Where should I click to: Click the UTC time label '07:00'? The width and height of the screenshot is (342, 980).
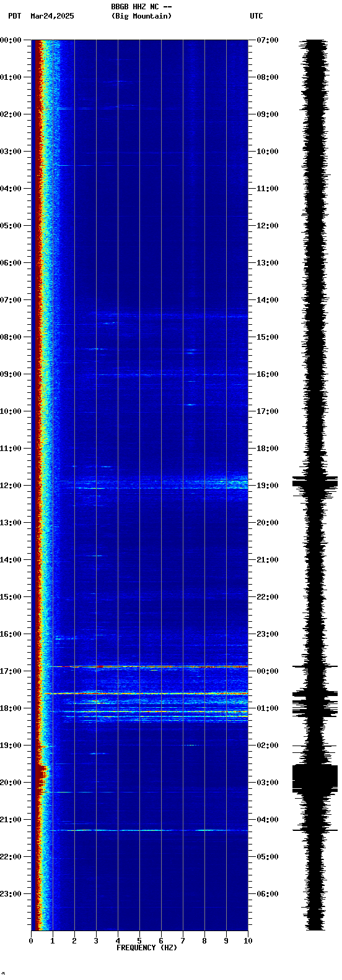[x=268, y=40]
